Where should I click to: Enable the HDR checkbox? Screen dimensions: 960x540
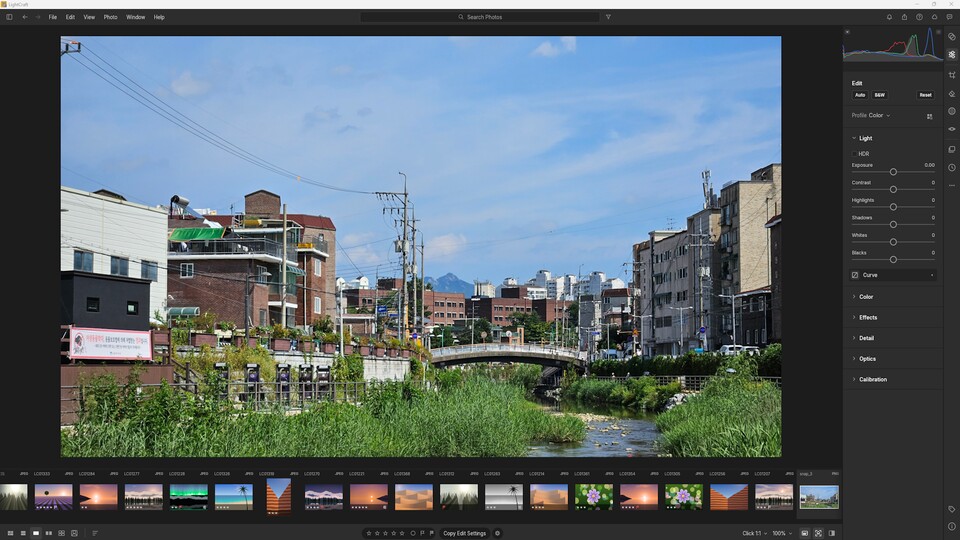click(x=855, y=154)
